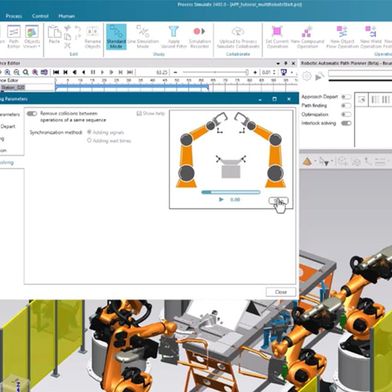
Task: Activate Standard Mode in the ribbon
Action: point(116,37)
